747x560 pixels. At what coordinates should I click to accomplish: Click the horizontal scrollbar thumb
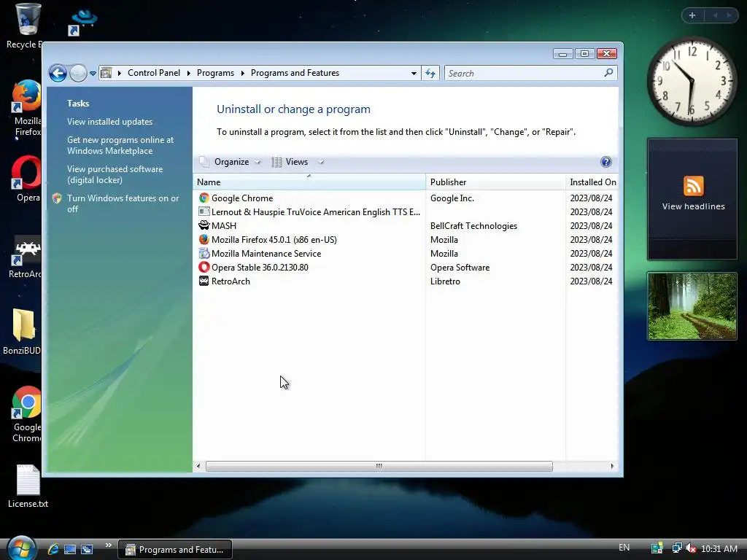point(379,466)
